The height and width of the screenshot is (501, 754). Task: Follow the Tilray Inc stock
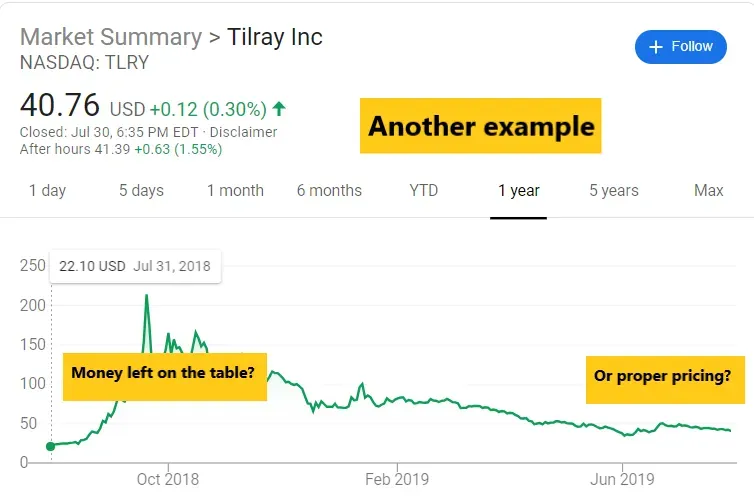681,47
